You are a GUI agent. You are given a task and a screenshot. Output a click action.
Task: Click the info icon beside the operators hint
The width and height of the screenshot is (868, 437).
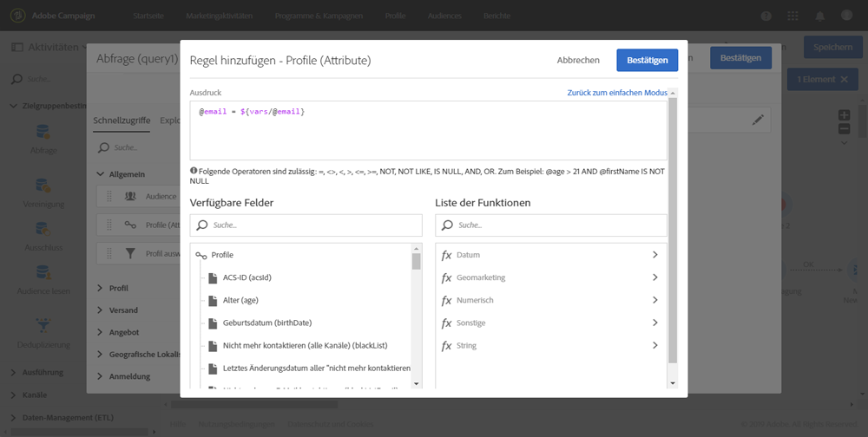tap(194, 171)
